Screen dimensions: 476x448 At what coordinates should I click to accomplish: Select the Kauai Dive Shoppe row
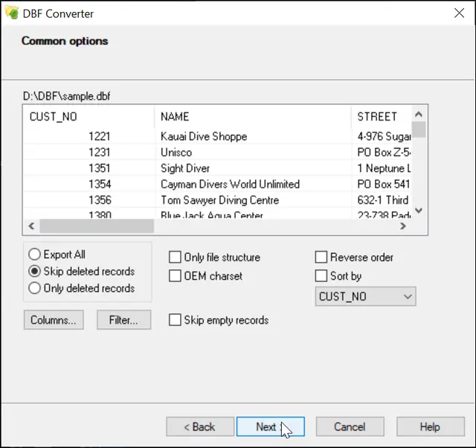pyautogui.click(x=204, y=137)
